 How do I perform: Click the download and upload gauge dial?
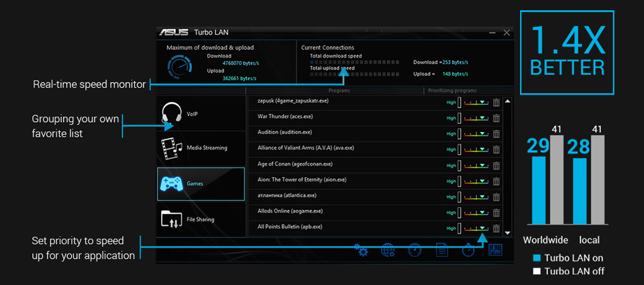(x=180, y=67)
